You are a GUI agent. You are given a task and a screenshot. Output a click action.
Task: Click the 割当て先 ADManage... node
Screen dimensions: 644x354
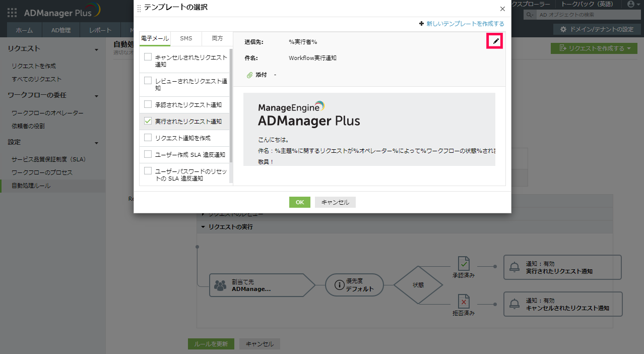click(x=262, y=285)
